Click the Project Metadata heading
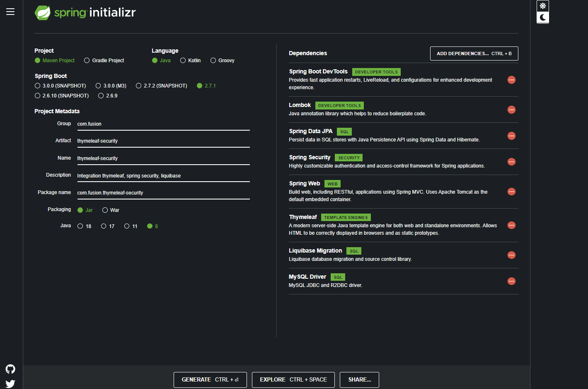This screenshot has width=588, height=389. (x=57, y=112)
